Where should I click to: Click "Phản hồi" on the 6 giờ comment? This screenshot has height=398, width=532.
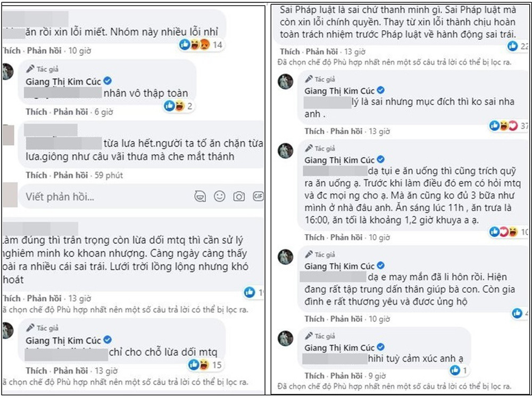[x=71, y=112]
